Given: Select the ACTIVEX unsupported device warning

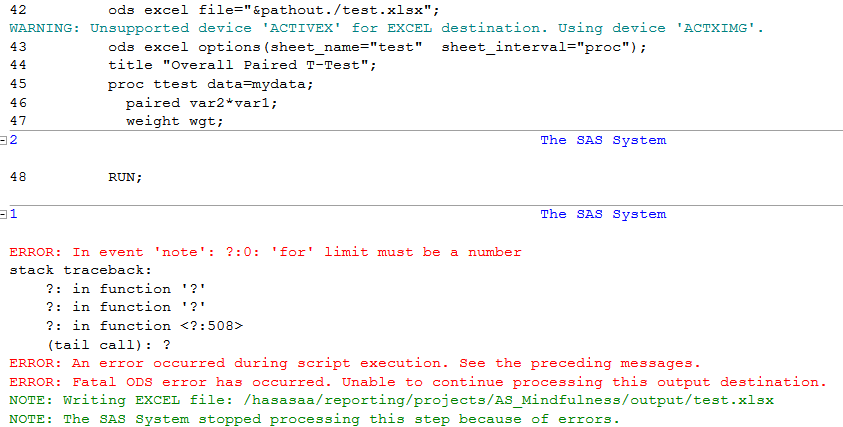Looking at the screenshot, I should pyautogui.click(x=386, y=28).
